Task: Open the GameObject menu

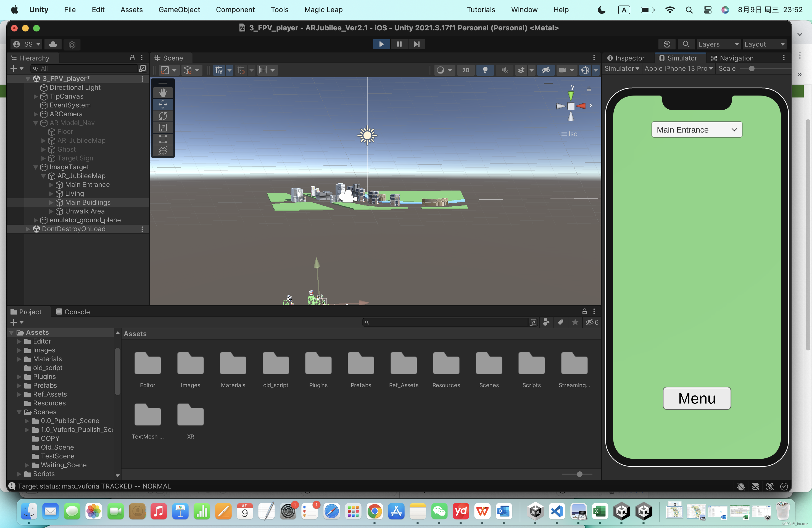Action: 179,10
